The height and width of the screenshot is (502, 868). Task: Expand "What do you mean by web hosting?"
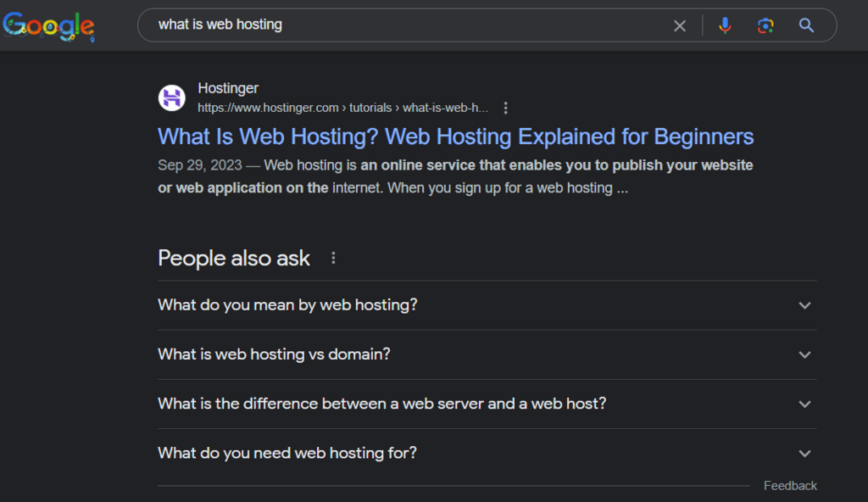[x=487, y=305]
